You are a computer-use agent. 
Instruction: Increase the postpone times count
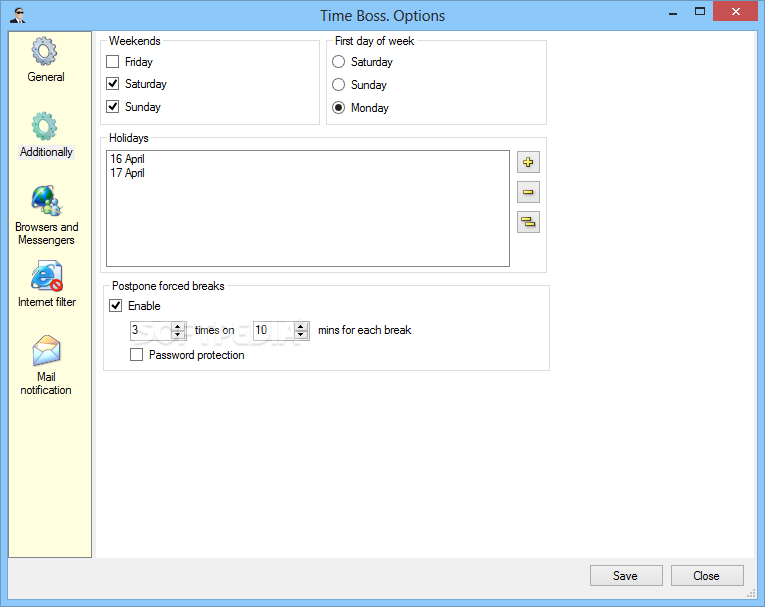tap(178, 326)
